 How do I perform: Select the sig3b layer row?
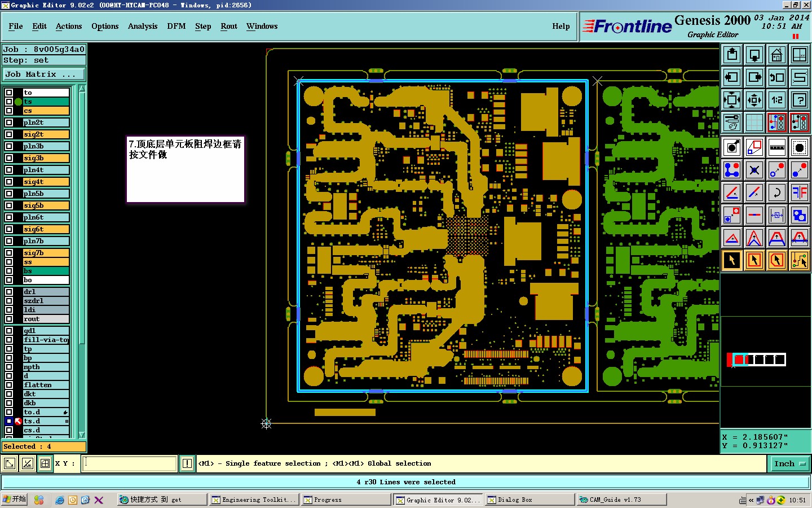[46, 158]
